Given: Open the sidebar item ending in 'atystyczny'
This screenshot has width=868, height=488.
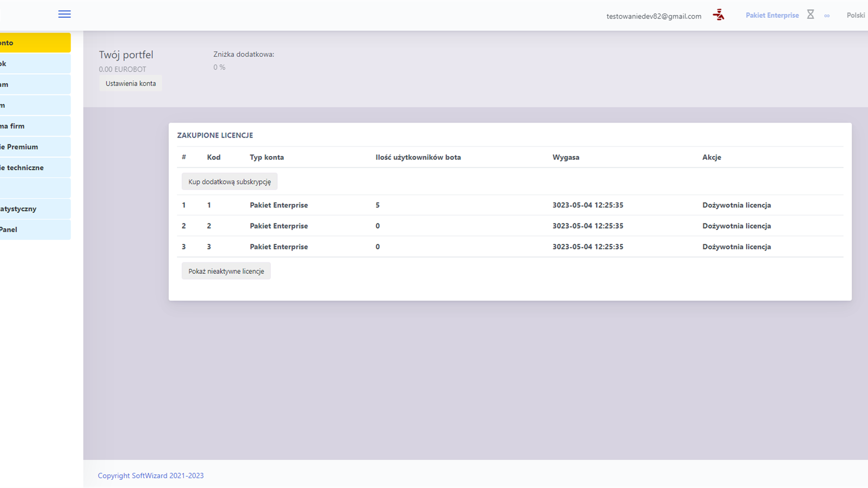Looking at the screenshot, I should (x=35, y=209).
